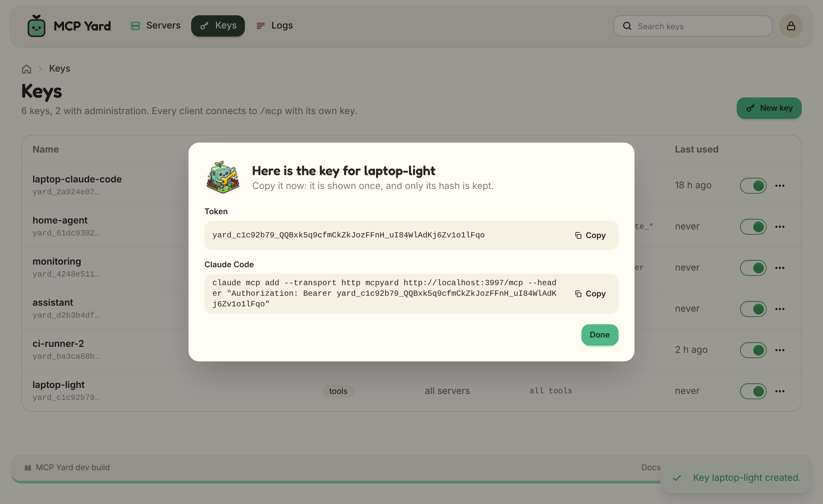Open the Servers tab
Image resolution: width=823 pixels, height=504 pixels.
tap(155, 26)
